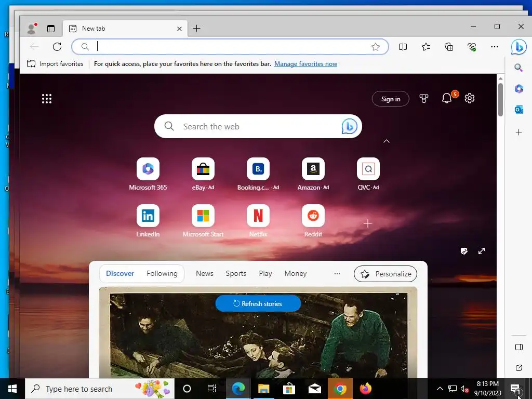
Task: Open tab actions menu icon
Action: click(x=51, y=29)
